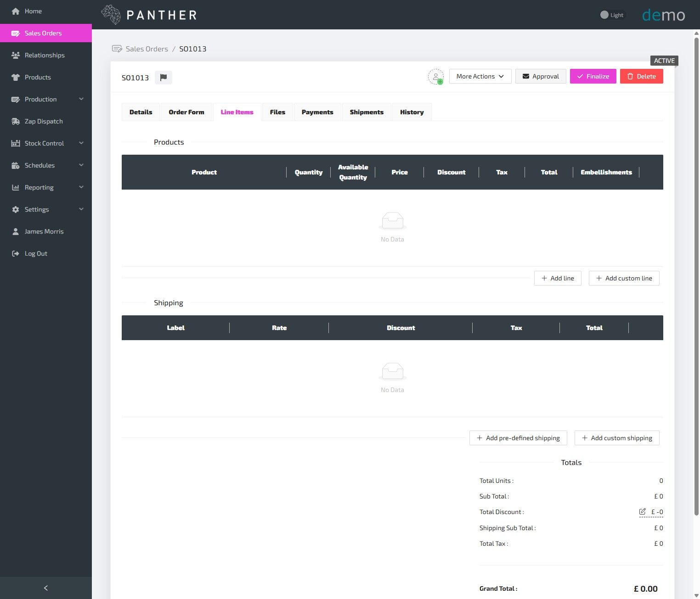Click the SO1013 order number heading
This screenshot has width=700, height=599.
click(135, 78)
